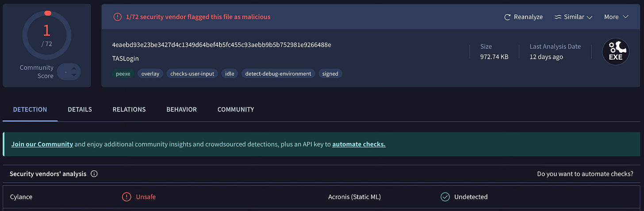Switch to the DETECTION tab
Viewport: 644px width, 211px height.
(30, 109)
